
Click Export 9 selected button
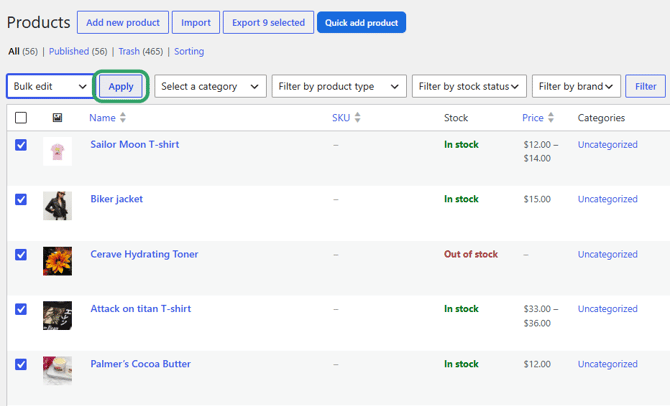tap(268, 22)
